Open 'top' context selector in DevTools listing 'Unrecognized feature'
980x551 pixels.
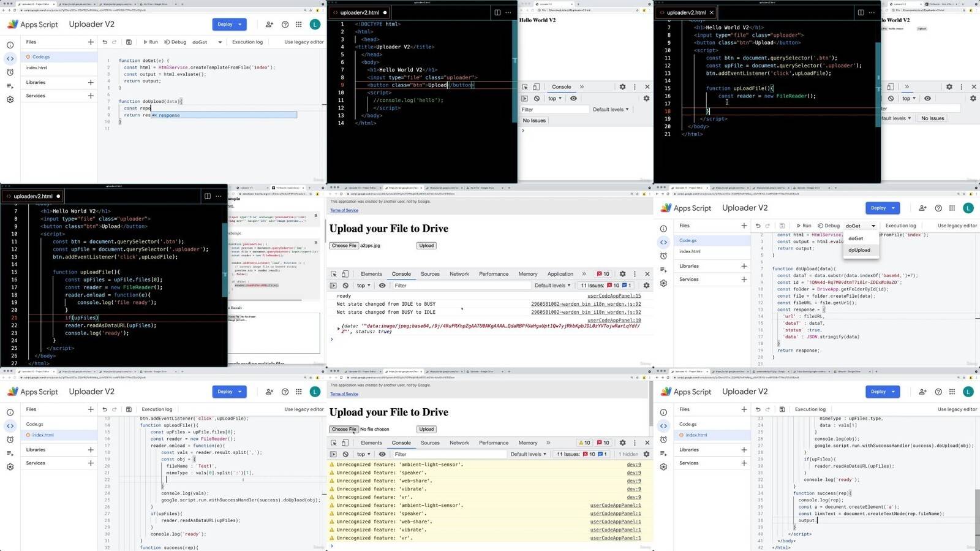pos(365,454)
